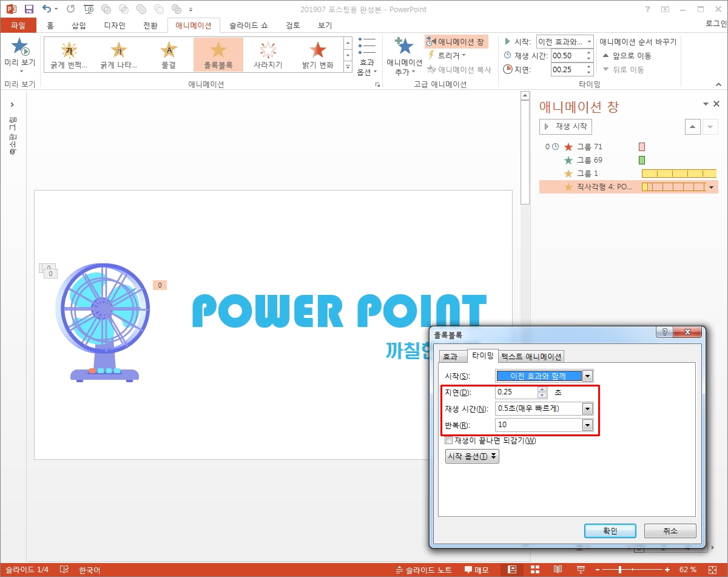Click the ribbon 지연 delay value field
The width and height of the screenshot is (728, 577).
(567, 69)
